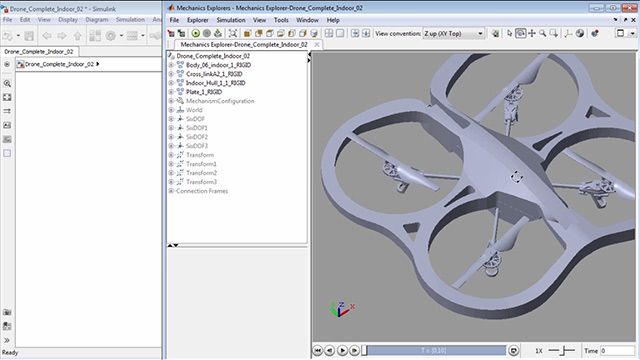Click the Simulink Model Configuration gear icon
The image size is (640, 360).
point(110,36)
